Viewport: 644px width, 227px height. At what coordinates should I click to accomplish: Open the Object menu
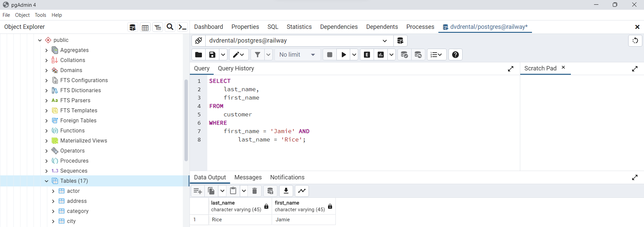click(22, 15)
